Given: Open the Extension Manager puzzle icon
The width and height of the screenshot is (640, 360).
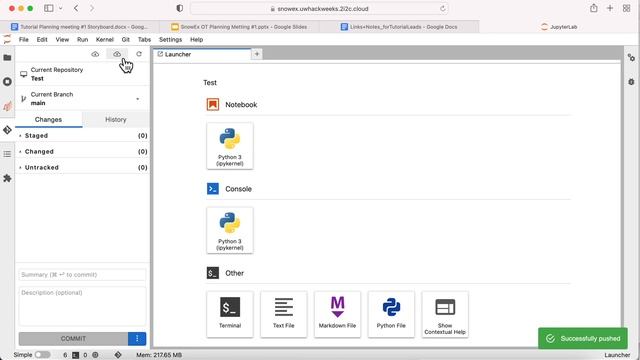Looking at the screenshot, I should (x=7, y=178).
